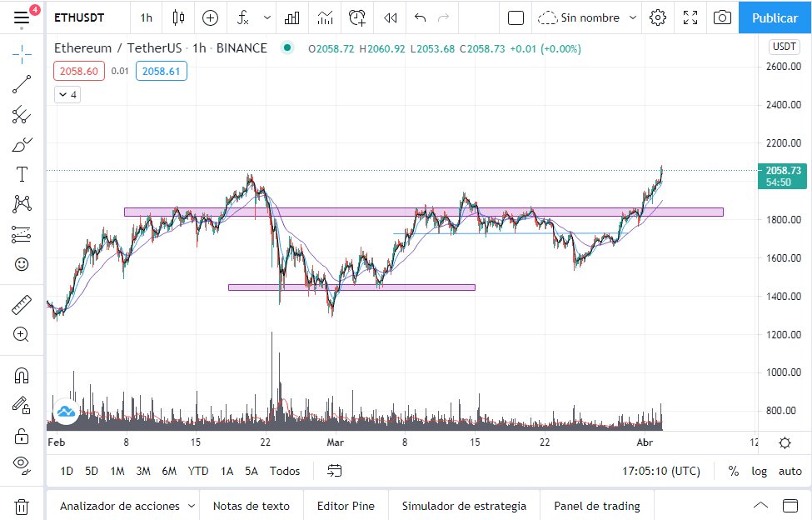The width and height of the screenshot is (812, 520).
Task: Select the 1A date range
Action: point(227,471)
